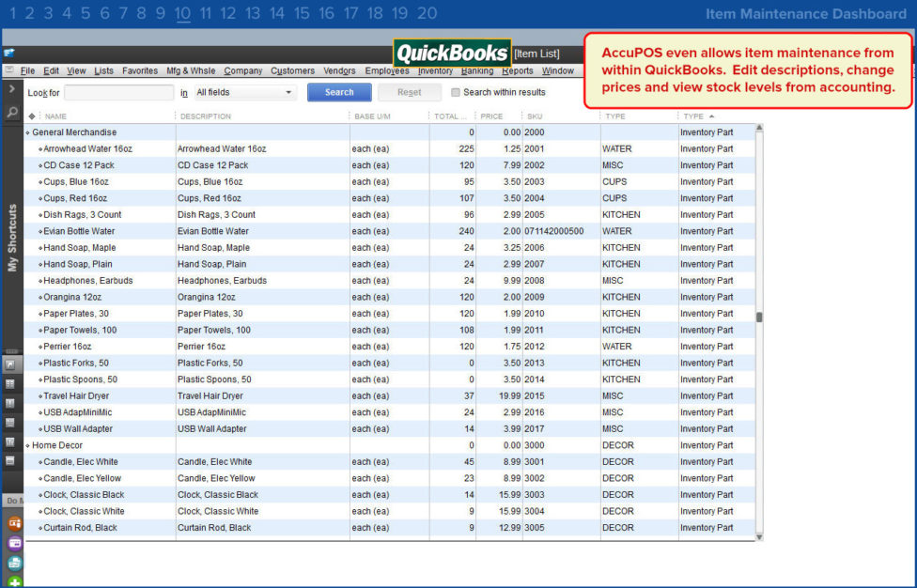The width and height of the screenshot is (917, 588).
Task: Open the Vendors menu
Action: tap(339, 70)
